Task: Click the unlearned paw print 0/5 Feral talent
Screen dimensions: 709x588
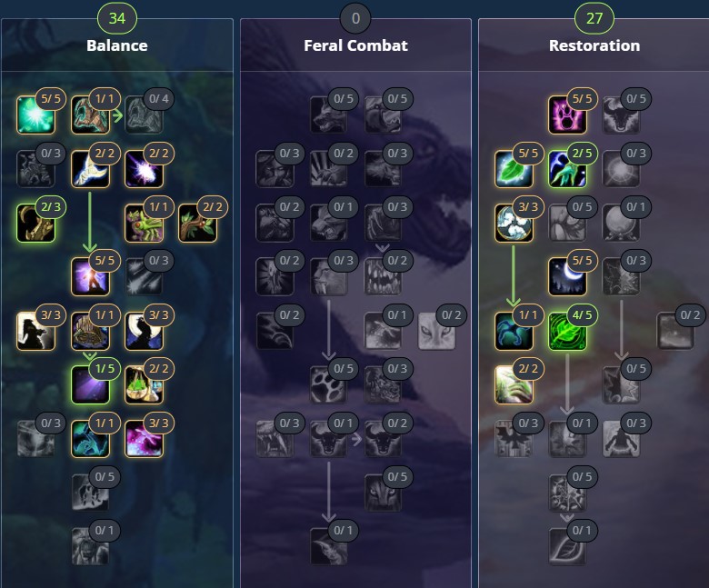Action: click(x=328, y=384)
